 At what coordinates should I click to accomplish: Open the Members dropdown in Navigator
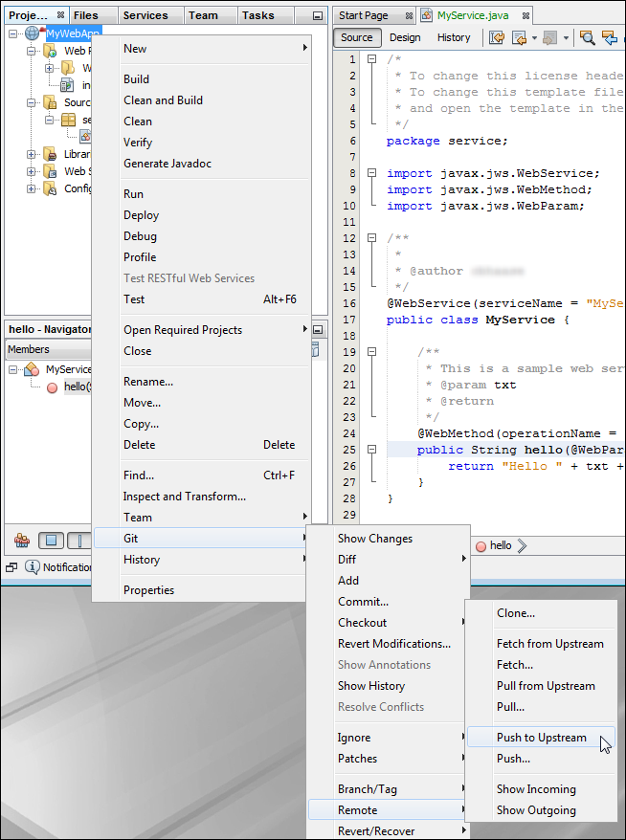[x=48, y=349]
